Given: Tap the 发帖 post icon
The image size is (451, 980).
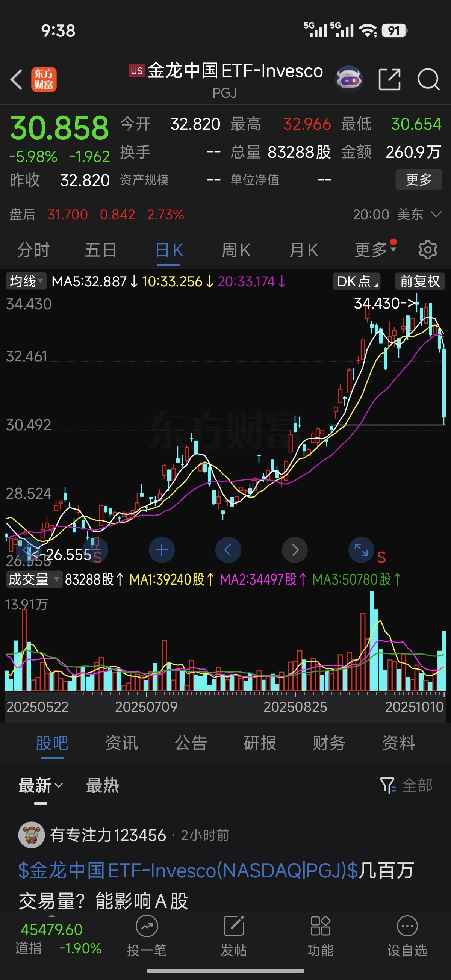Looking at the screenshot, I should point(234,936).
